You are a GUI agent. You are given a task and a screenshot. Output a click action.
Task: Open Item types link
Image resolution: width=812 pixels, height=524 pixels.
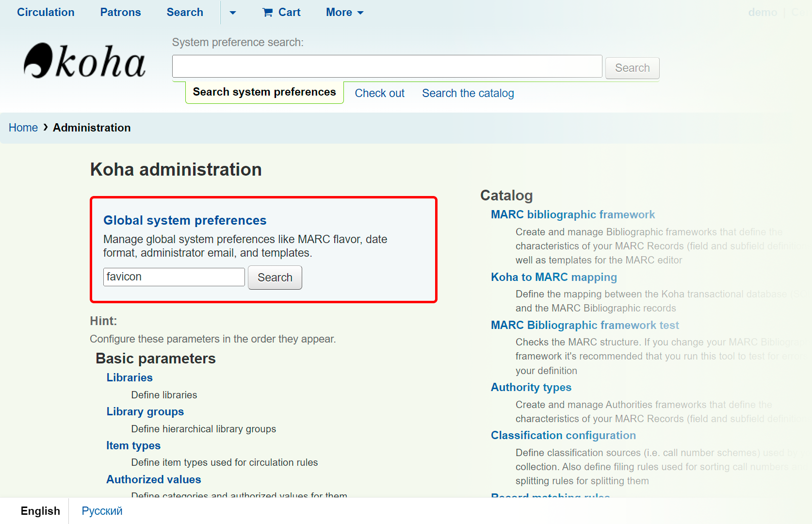(x=133, y=445)
